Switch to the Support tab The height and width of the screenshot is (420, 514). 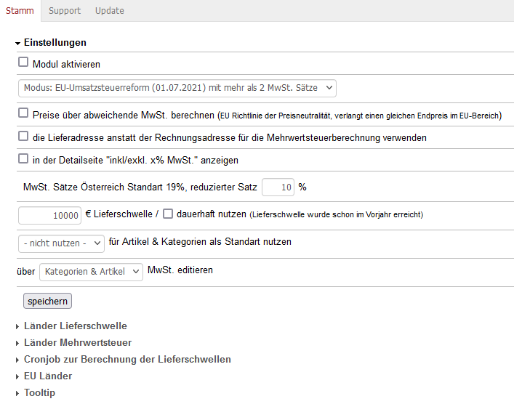pos(65,10)
